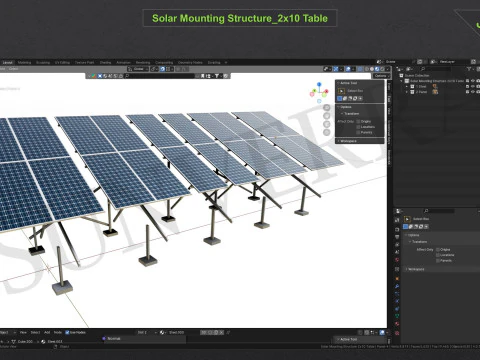Image resolution: width=480 pixels, height=360 pixels.
Task: Select solid viewport shading
Action: (372, 69)
